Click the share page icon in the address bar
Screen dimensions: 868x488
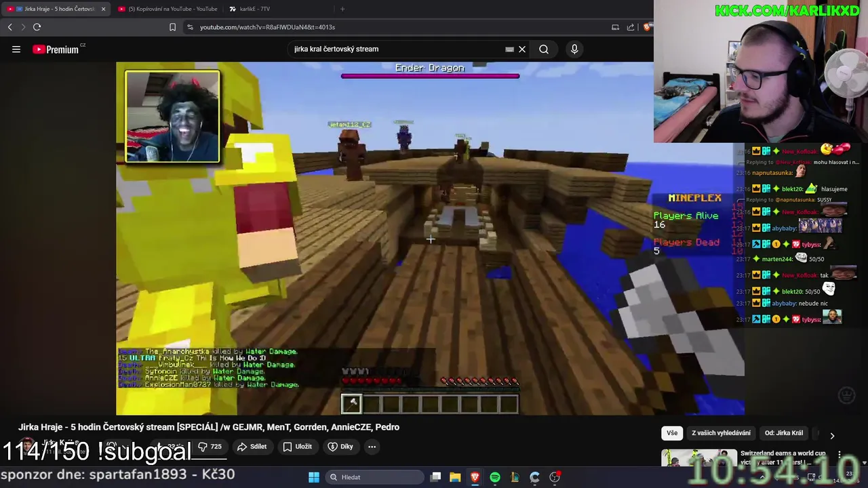tap(631, 27)
